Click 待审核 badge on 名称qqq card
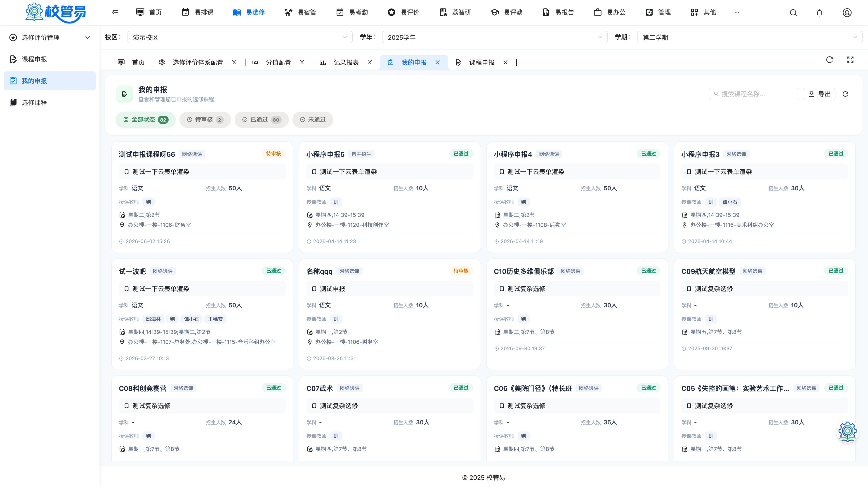868x488 pixels. click(461, 271)
